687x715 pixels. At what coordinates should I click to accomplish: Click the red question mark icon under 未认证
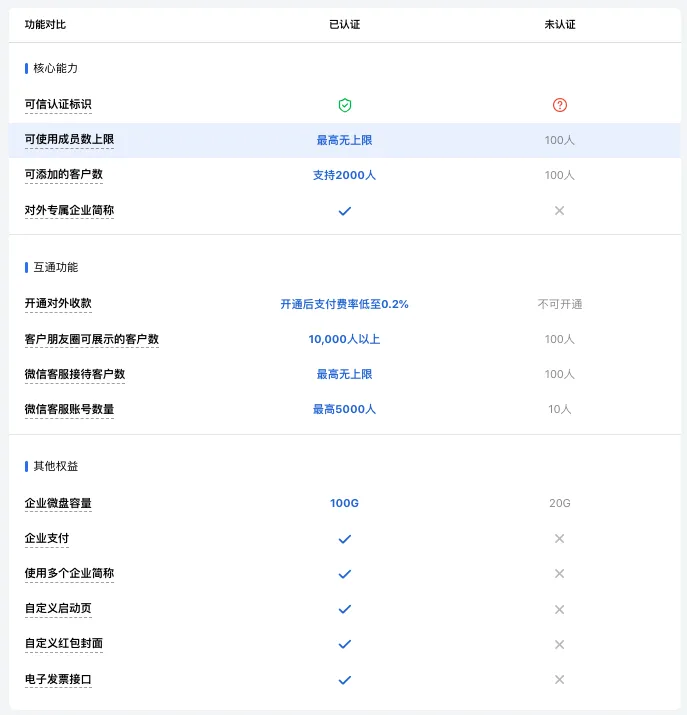click(x=559, y=105)
